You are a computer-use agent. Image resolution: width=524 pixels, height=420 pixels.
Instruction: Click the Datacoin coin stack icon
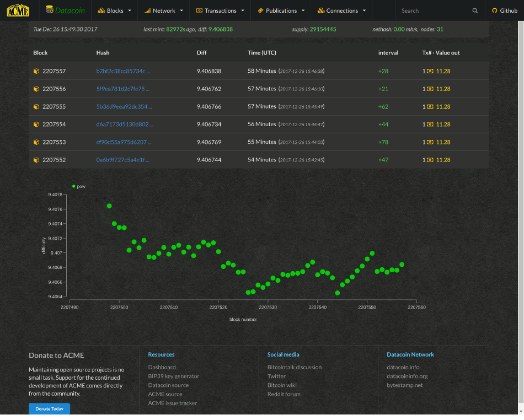click(x=50, y=9)
